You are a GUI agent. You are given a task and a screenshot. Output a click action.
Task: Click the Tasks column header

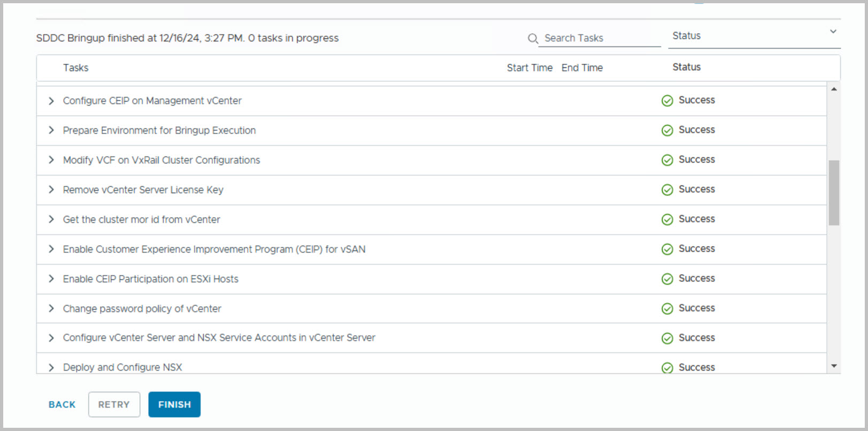pos(75,68)
